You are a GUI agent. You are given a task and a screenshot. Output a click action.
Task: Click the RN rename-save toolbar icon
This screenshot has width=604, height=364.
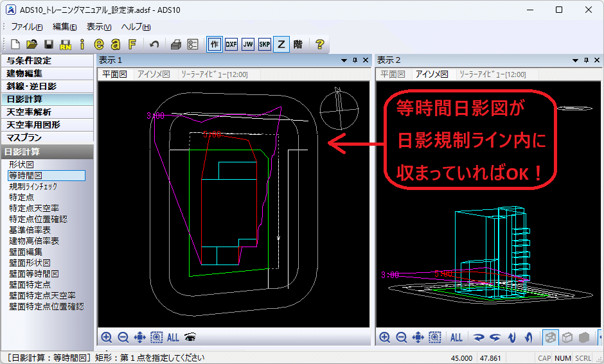[x=66, y=45]
